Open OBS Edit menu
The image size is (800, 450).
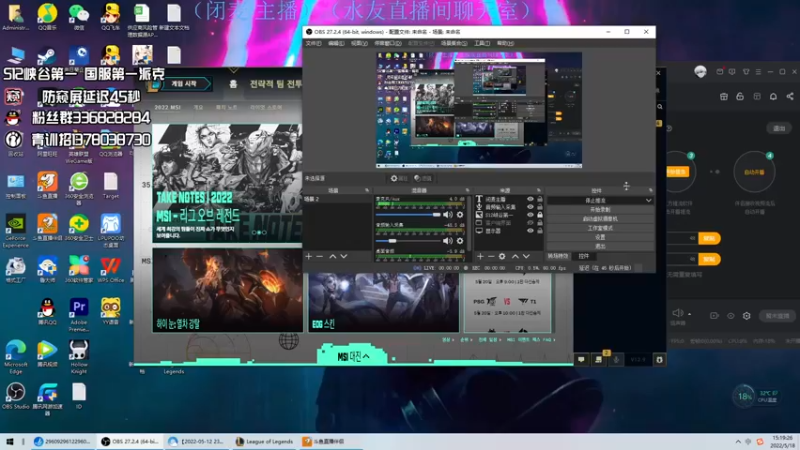(x=336, y=43)
